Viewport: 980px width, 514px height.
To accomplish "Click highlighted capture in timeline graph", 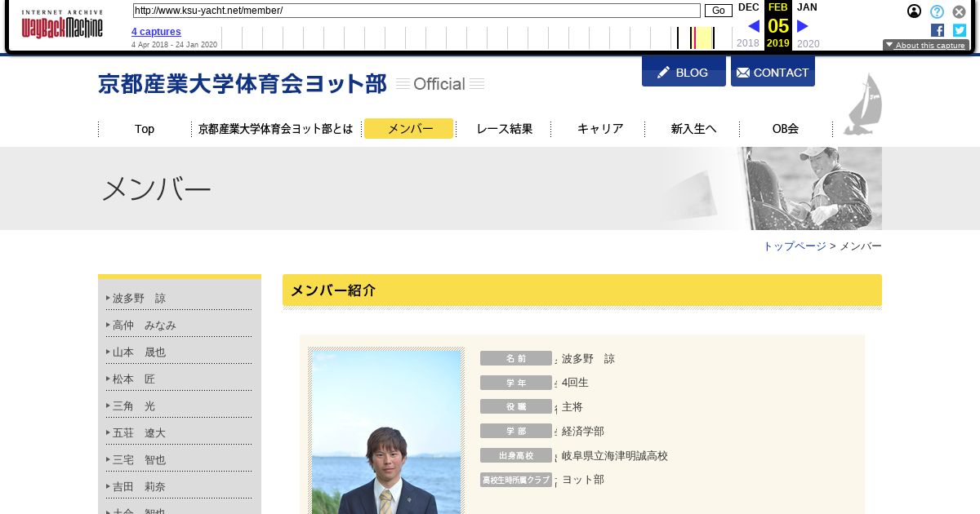I will (694, 38).
